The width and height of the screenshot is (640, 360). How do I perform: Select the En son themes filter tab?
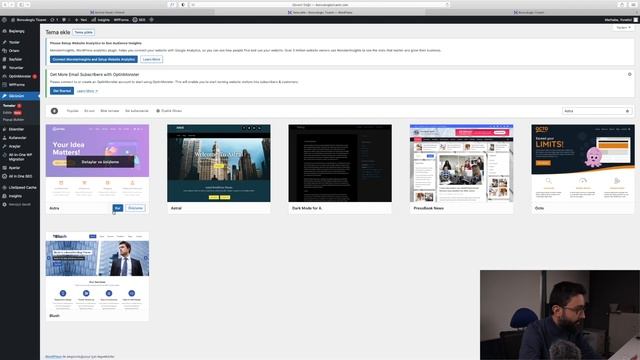point(89,111)
